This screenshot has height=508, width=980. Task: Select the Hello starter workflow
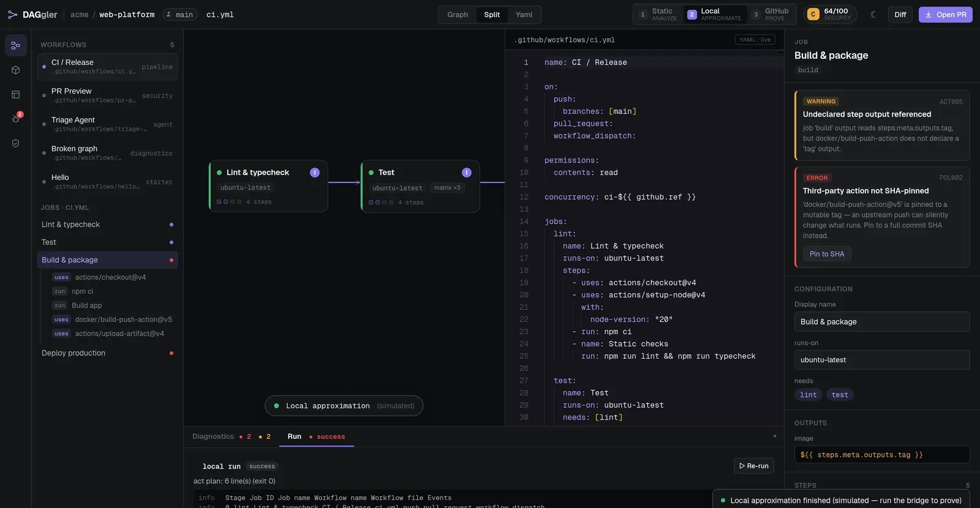pyautogui.click(x=107, y=182)
